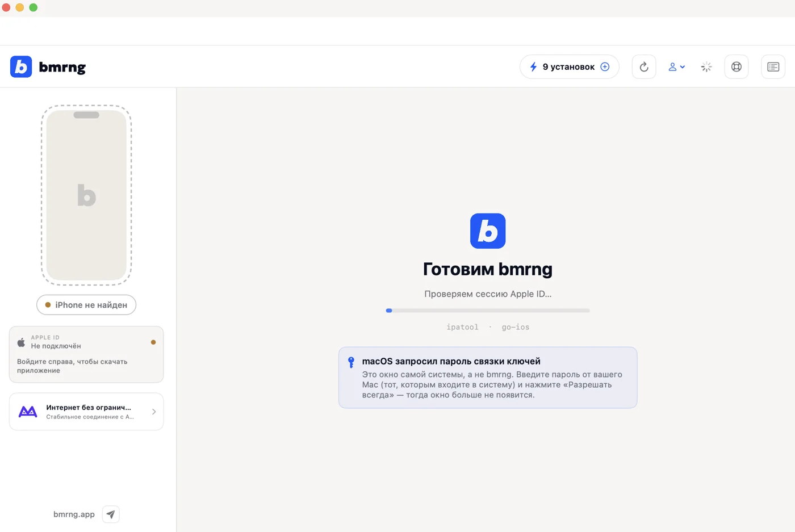The width and height of the screenshot is (795, 532).
Task: Click the iPhone не найден status pill
Action: pyautogui.click(x=86, y=305)
